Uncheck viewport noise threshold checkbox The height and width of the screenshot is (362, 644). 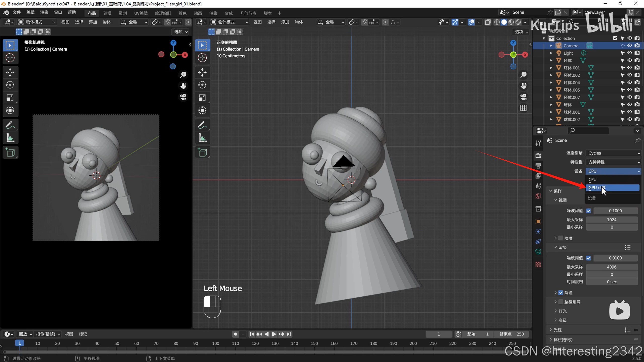tap(588, 211)
